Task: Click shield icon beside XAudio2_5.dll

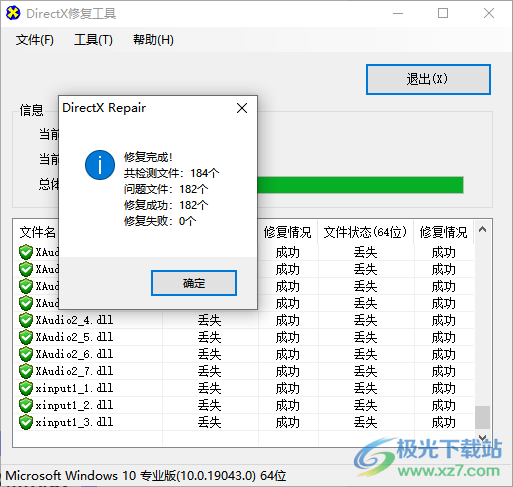Action: [x=26, y=337]
